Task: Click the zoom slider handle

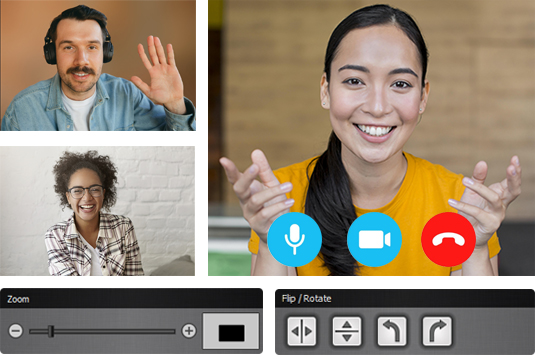Action: 51,331
